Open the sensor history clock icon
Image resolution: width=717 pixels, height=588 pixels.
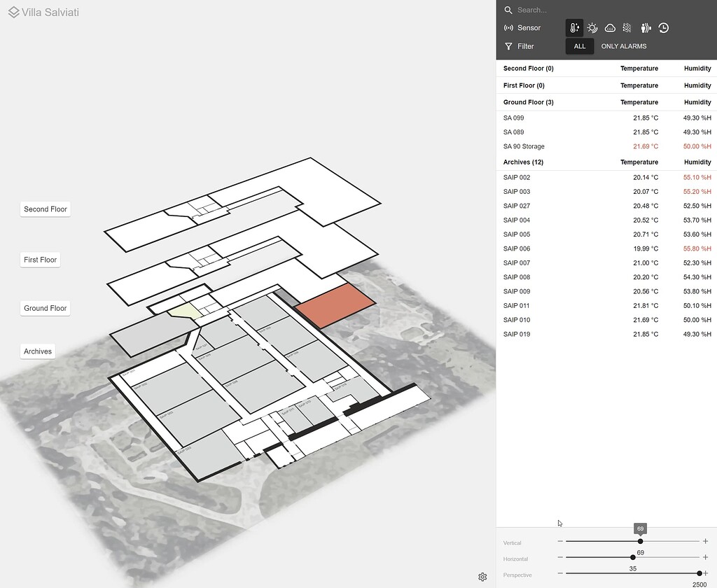(663, 27)
